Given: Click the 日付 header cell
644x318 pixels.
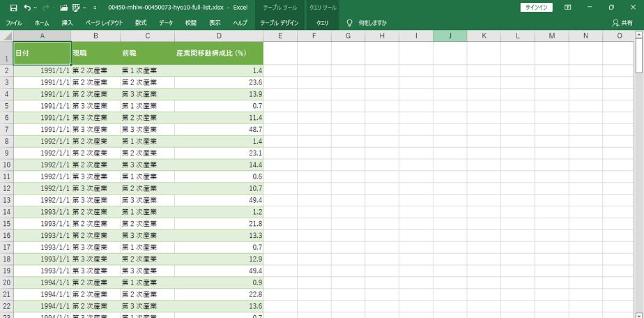Looking at the screenshot, I should click(x=42, y=53).
